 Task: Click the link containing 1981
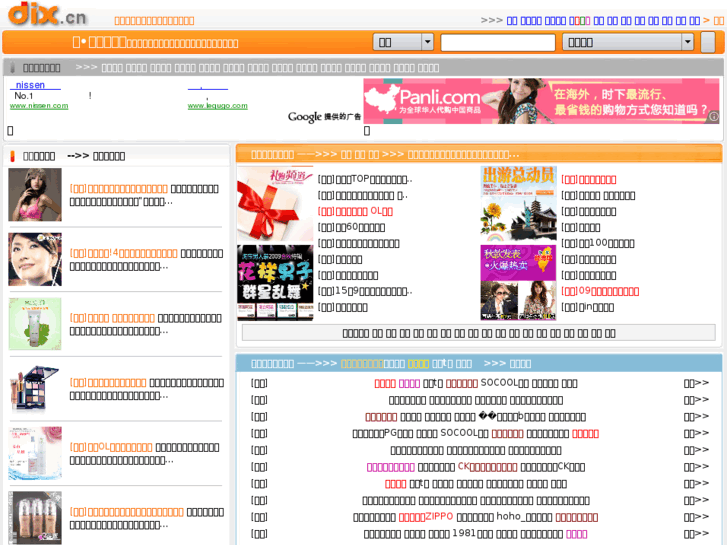(475, 533)
